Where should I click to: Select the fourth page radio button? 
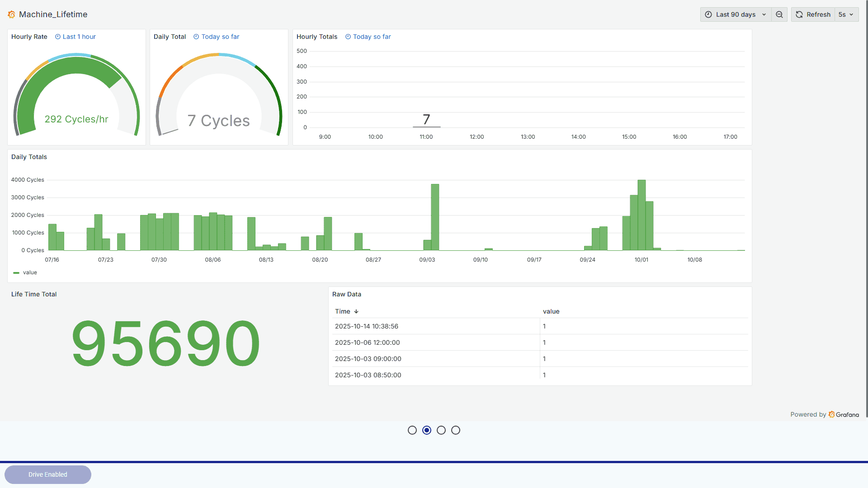point(456,430)
